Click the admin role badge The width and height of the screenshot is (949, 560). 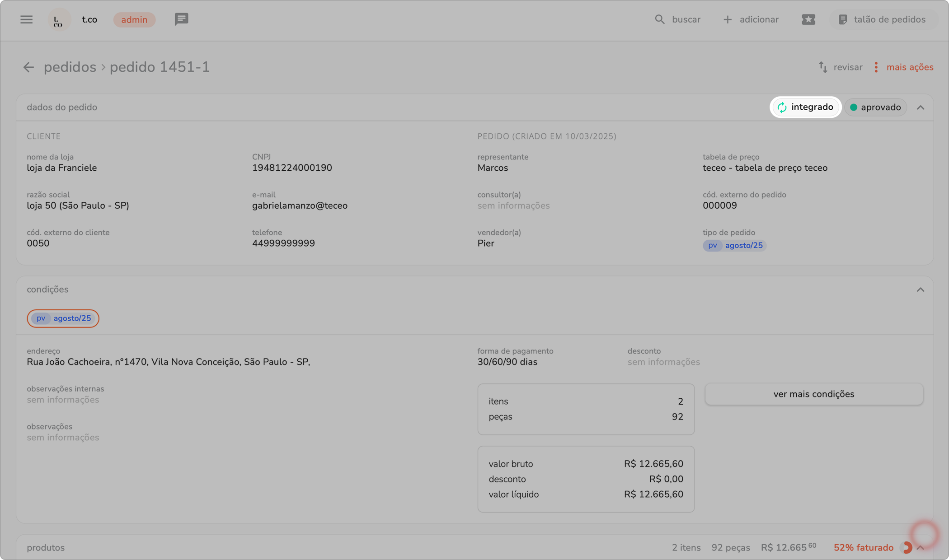134,20
